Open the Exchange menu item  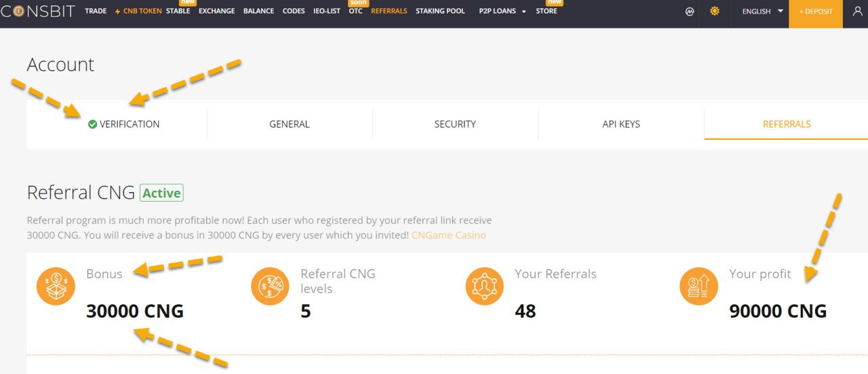216,12
